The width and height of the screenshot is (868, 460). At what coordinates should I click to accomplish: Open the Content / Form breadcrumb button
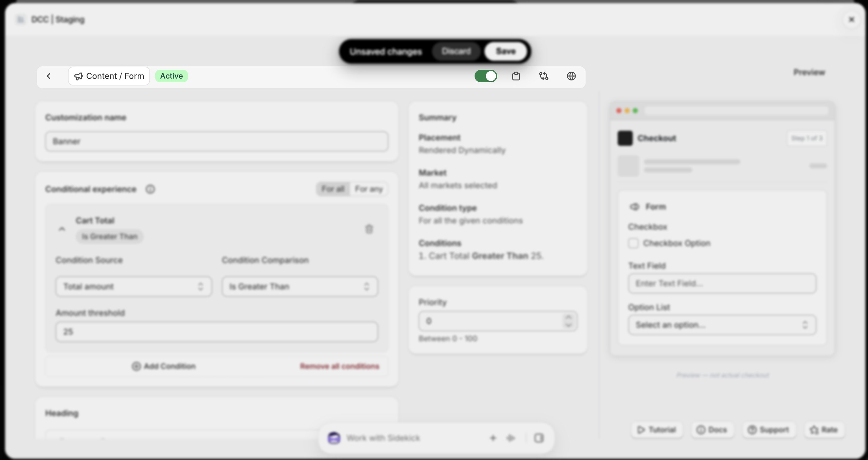(109, 76)
